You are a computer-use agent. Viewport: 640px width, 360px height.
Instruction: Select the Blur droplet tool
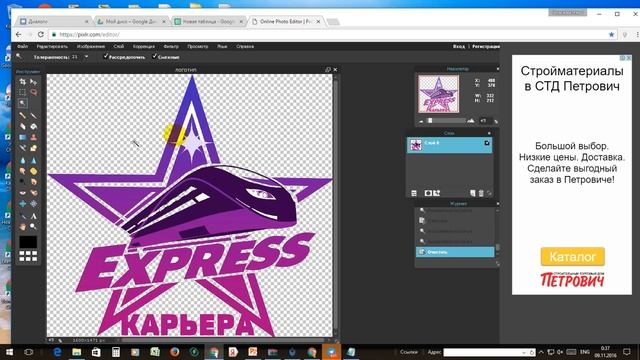(23, 160)
